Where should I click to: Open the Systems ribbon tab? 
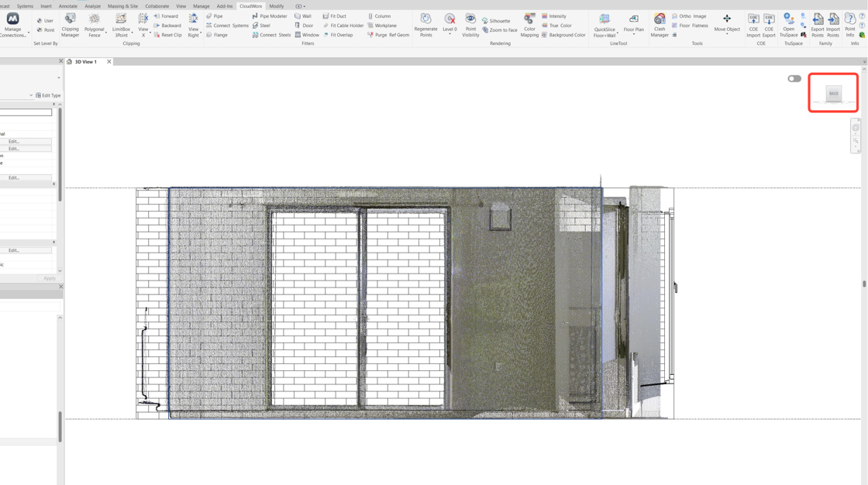pos(25,6)
